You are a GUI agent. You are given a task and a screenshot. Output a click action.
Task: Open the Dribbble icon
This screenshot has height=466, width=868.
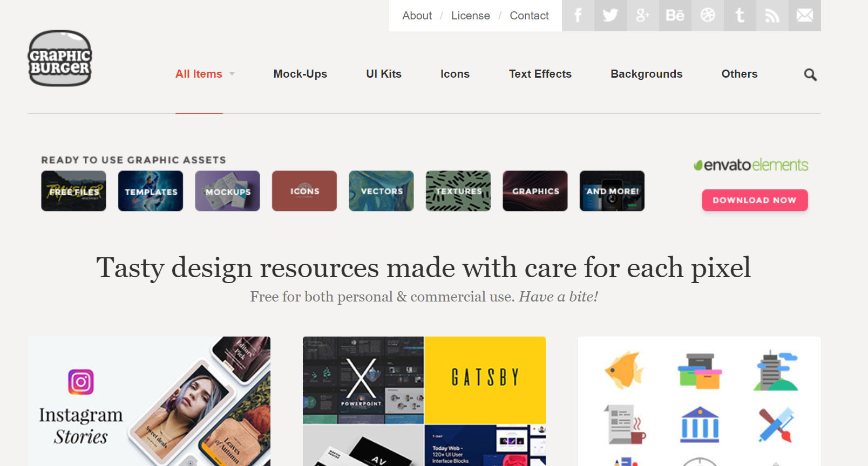click(708, 16)
